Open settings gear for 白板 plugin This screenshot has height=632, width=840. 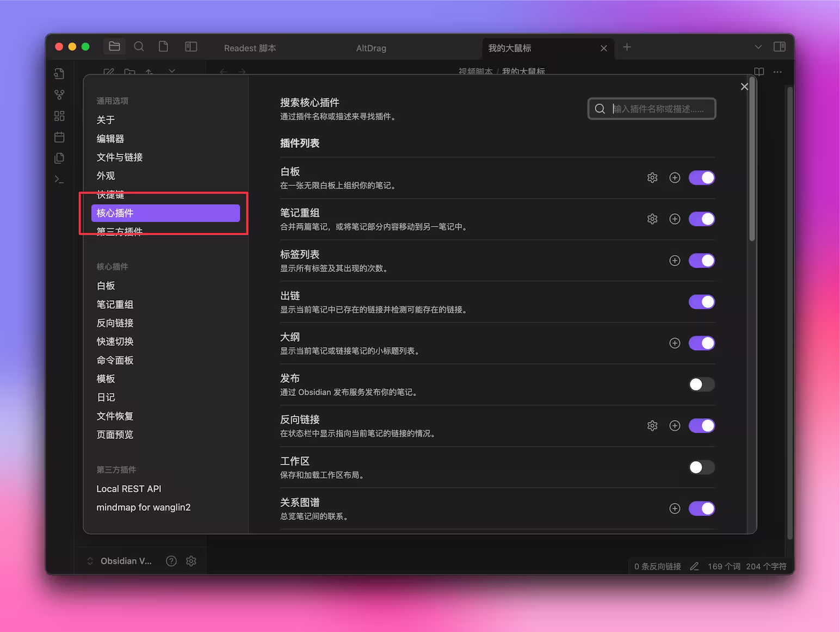[652, 178]
